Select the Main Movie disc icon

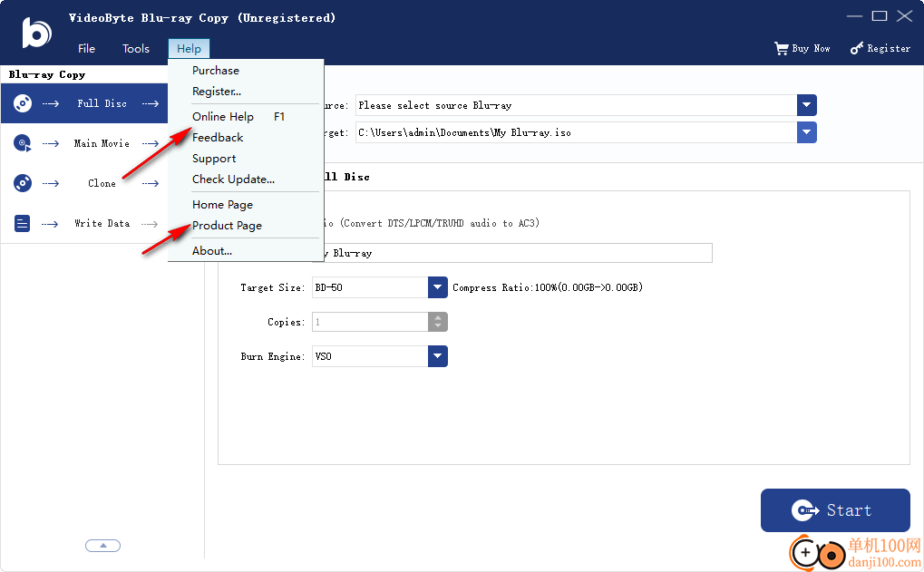pos(23,143)
